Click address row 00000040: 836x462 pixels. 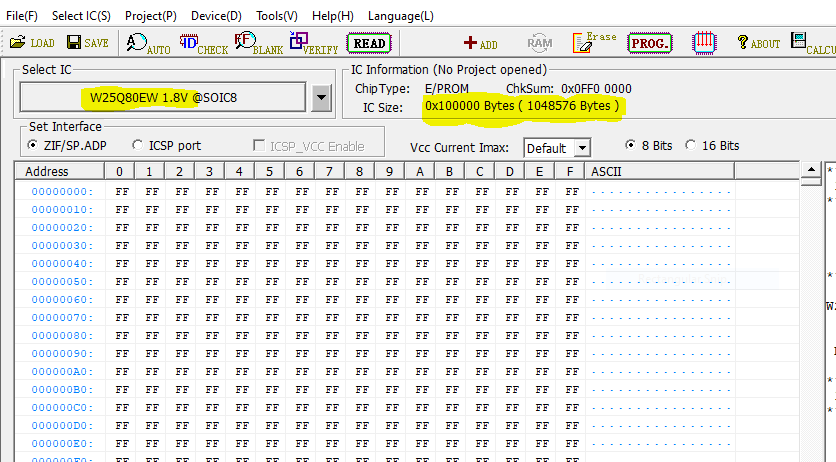tap(62, 264)
